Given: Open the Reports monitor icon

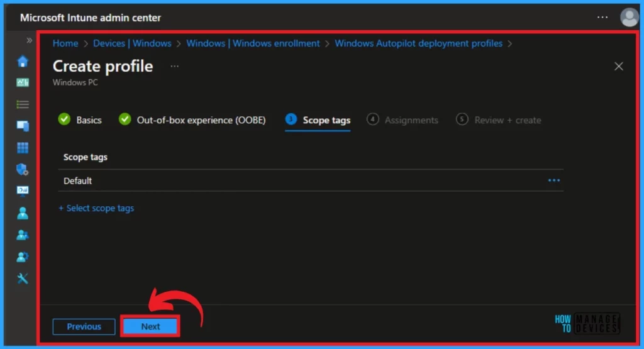Looking at the screenshot, I should tap(23, 191).
